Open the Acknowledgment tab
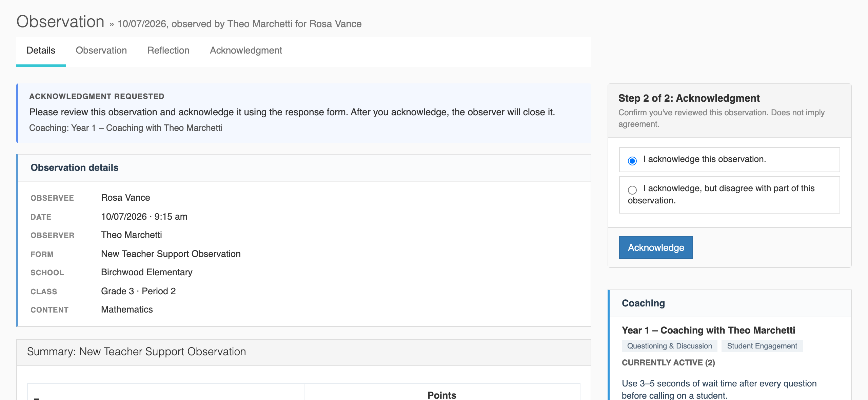This screenshot has width=868, height=400. (246, 51)
